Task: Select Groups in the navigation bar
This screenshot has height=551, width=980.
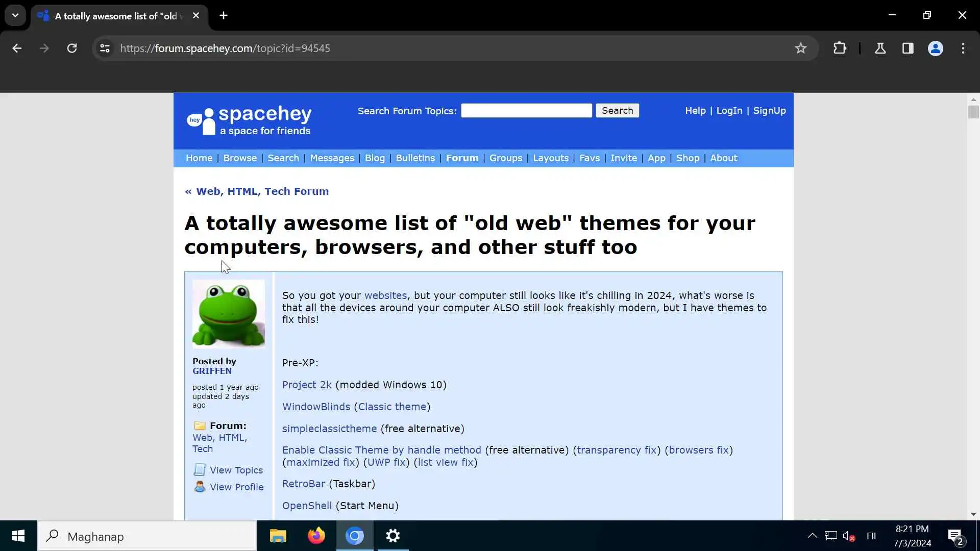Action: click(x=505, y=158)
